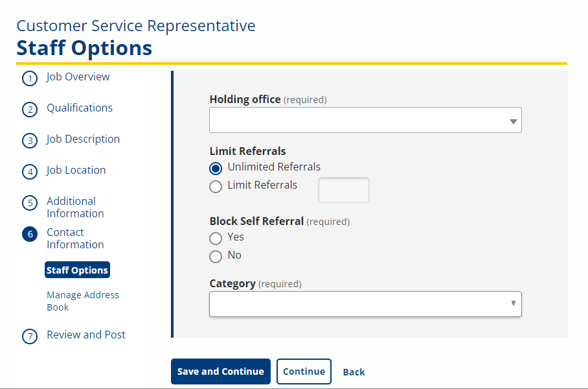Click the step 7 circle icon
The width and height of the screenshot is (588, 389).
(x=30, y=336)
